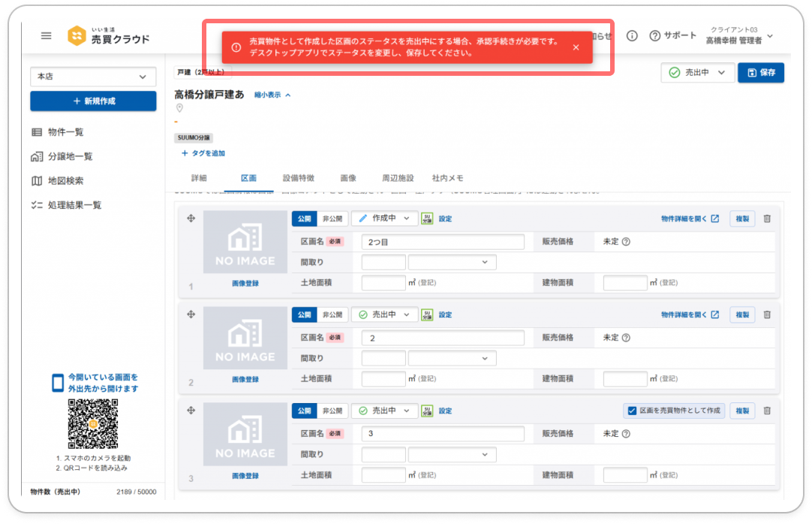Viewport: 812px width, 524px height.
Task: Click 複製 button for lot 3
Action: pyautogui.click(x=742, y=411)
